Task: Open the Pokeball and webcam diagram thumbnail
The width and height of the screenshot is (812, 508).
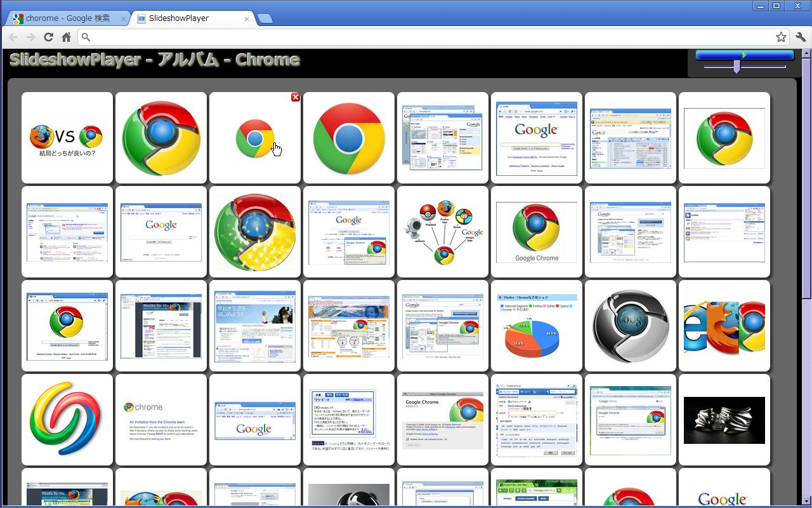Action: click(443, 232)
